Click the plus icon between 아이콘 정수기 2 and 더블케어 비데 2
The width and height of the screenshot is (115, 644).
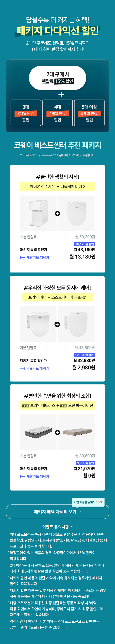coord(57,213)
